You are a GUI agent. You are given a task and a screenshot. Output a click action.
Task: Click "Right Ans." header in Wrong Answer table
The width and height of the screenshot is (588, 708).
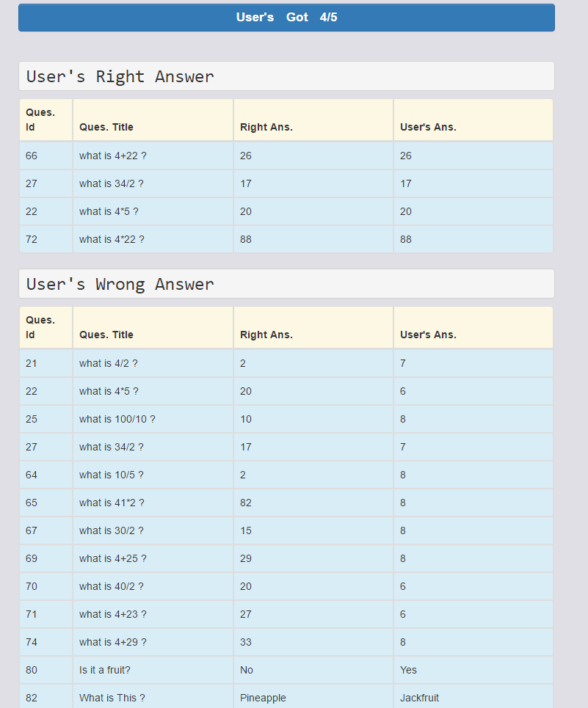(266, 335)
